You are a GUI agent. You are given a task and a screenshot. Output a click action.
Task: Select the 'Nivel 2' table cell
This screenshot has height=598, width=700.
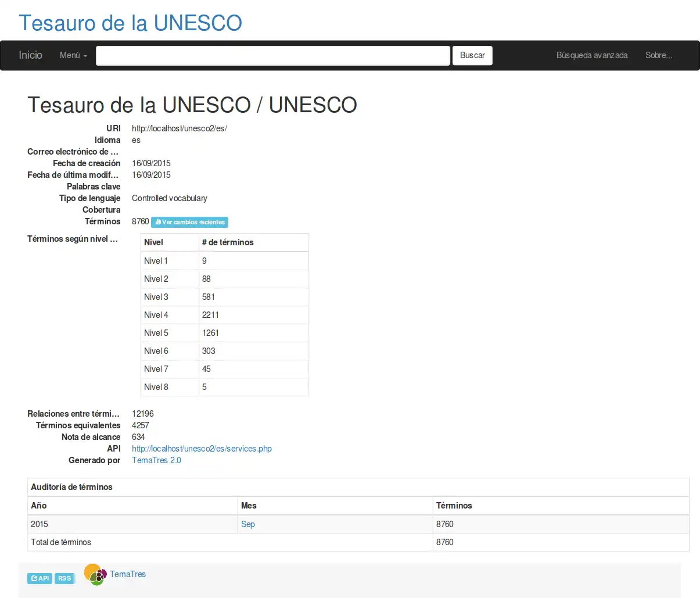(x=170, y=279)
